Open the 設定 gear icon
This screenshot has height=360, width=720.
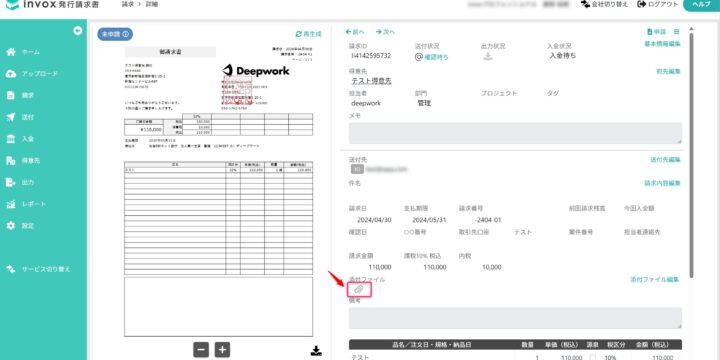[x=11, y=226]
